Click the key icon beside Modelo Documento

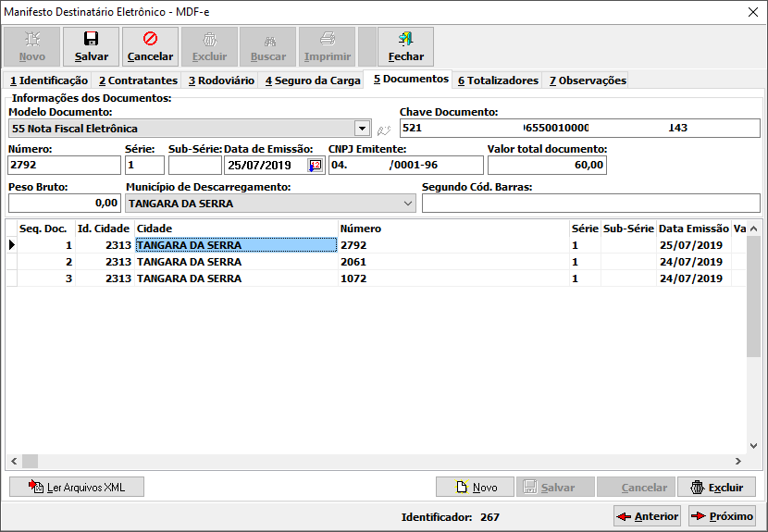click(x=384, y=130)
